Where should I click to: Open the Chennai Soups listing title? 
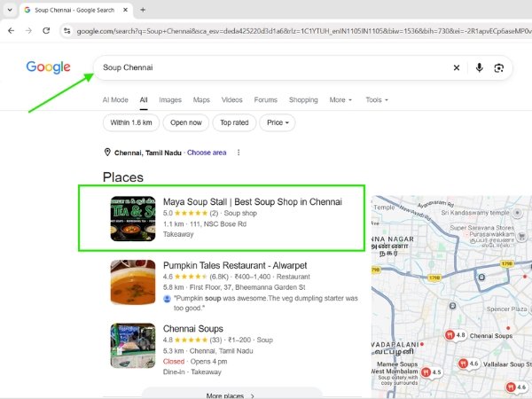[193, 329]
